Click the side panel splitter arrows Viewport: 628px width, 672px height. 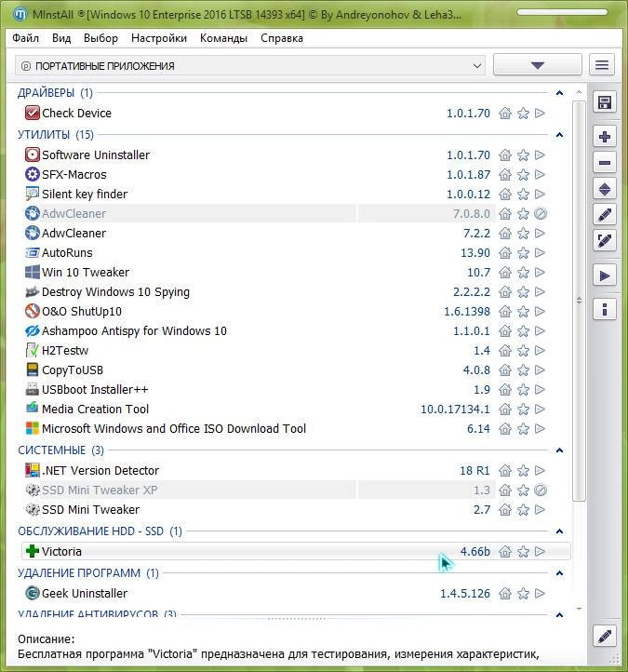point(580,301)
